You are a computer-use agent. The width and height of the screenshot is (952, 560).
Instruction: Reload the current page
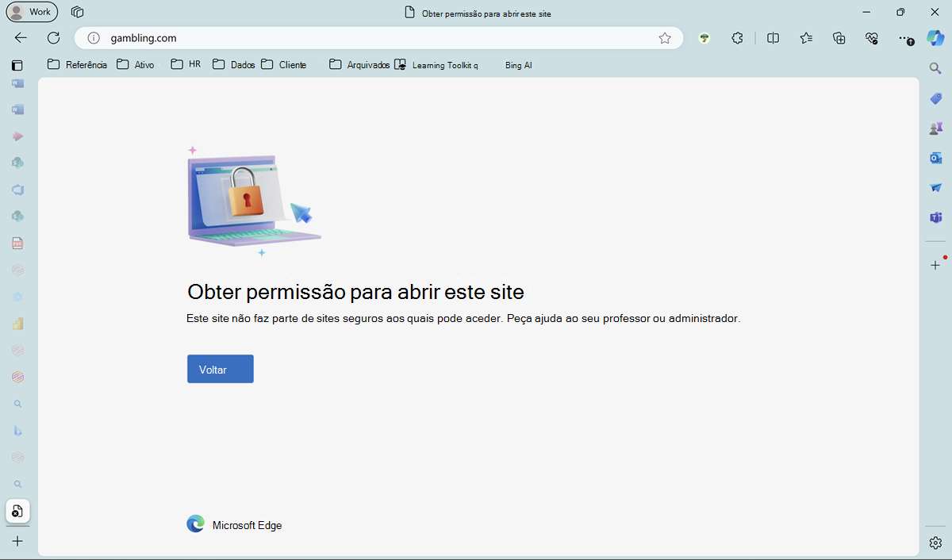pos(53,37)
